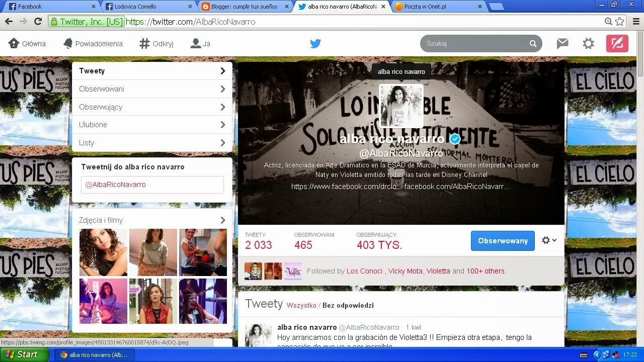
Task: Reload the page
Action: coord(38,22)
